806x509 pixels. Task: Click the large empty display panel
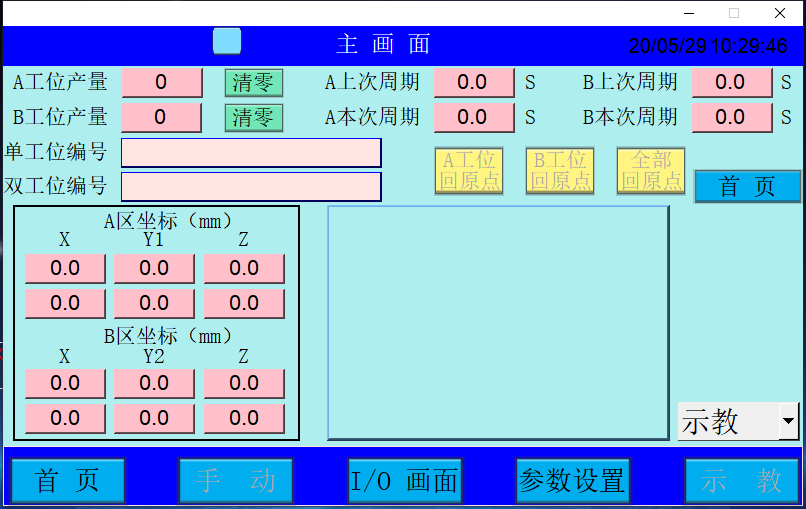click(x=498, y=322)
